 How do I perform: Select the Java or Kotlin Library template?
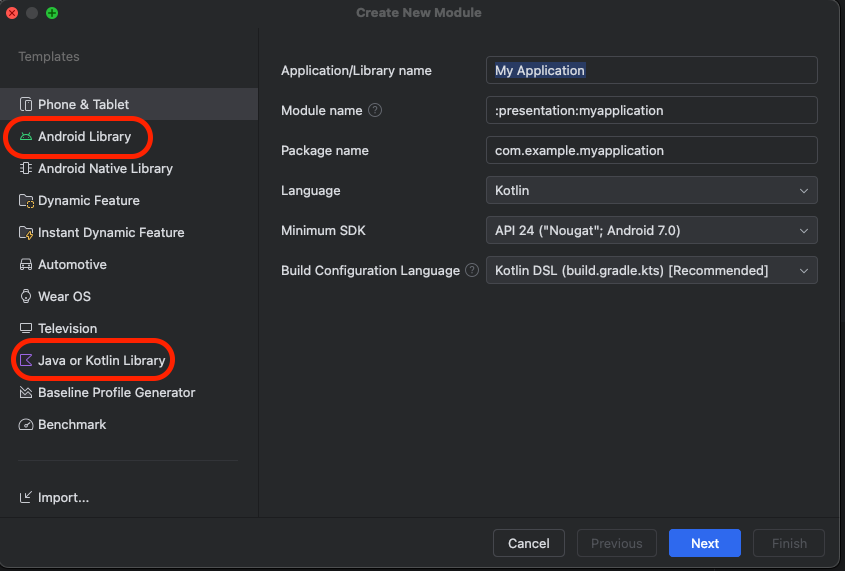(x=129, y=360)
